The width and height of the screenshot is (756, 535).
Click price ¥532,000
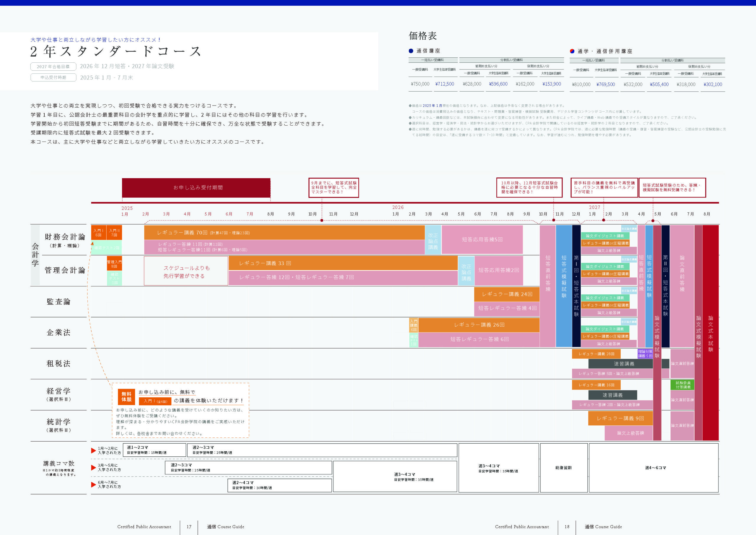[x=633, y=84]
